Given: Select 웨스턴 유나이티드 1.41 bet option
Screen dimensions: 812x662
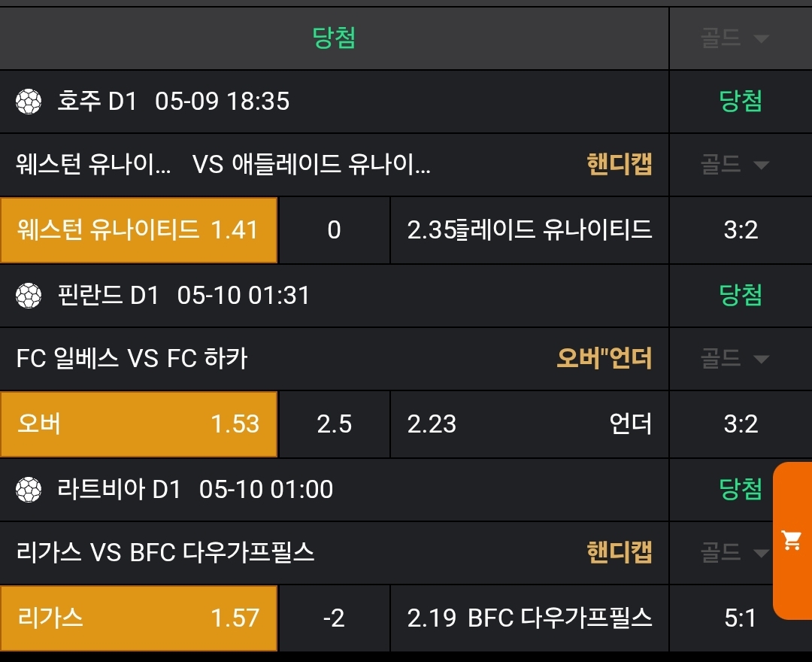Looking at the screenshot, I should (x=138, y=230).
